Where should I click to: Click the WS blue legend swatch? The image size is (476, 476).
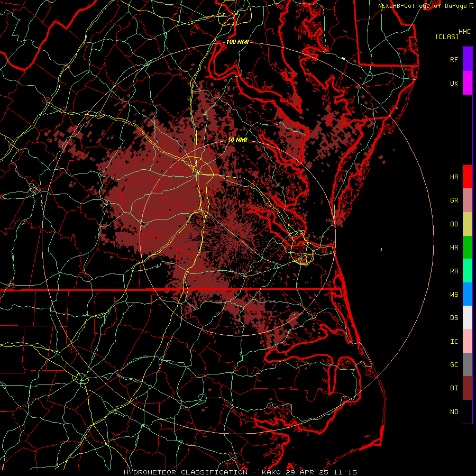click(467, 294)
